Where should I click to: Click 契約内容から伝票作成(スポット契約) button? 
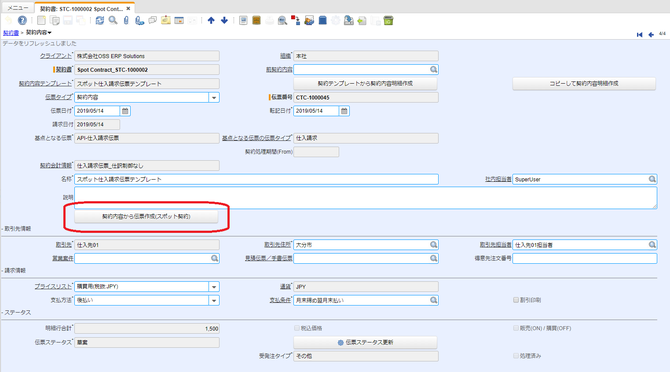click(146, 217)
